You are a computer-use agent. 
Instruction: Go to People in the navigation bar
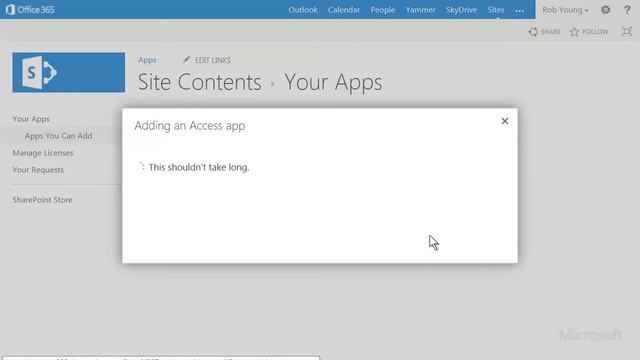tap(382, 10)
